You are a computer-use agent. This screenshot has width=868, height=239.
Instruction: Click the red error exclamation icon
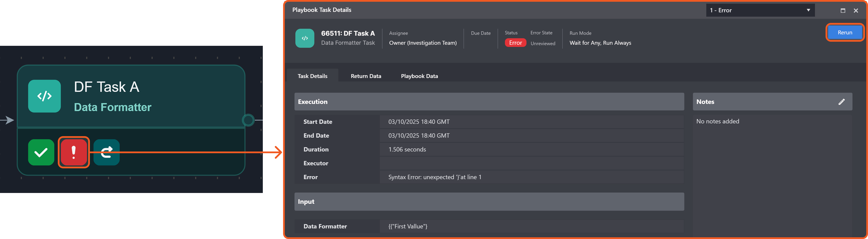[x=74, y=152]
